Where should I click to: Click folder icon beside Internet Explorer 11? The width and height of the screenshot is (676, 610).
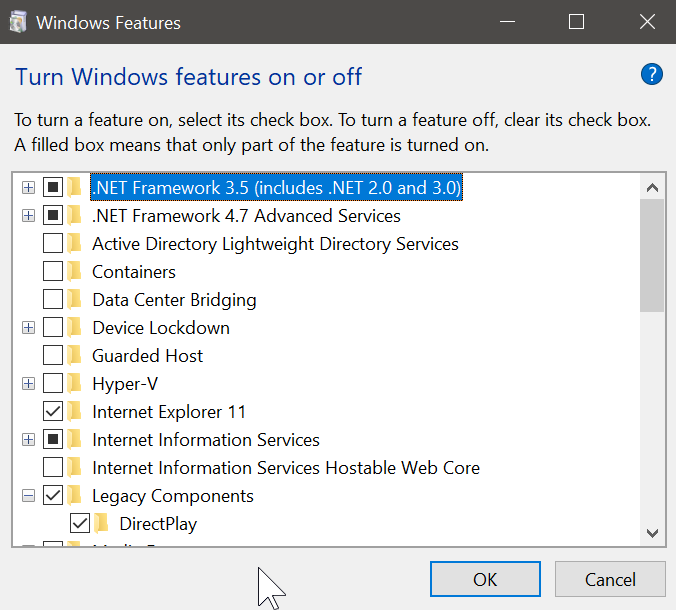pos(75,411)
